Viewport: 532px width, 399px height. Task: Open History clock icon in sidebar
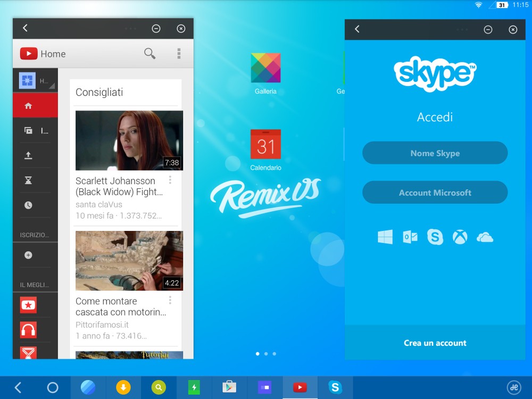tap(29, 205)
